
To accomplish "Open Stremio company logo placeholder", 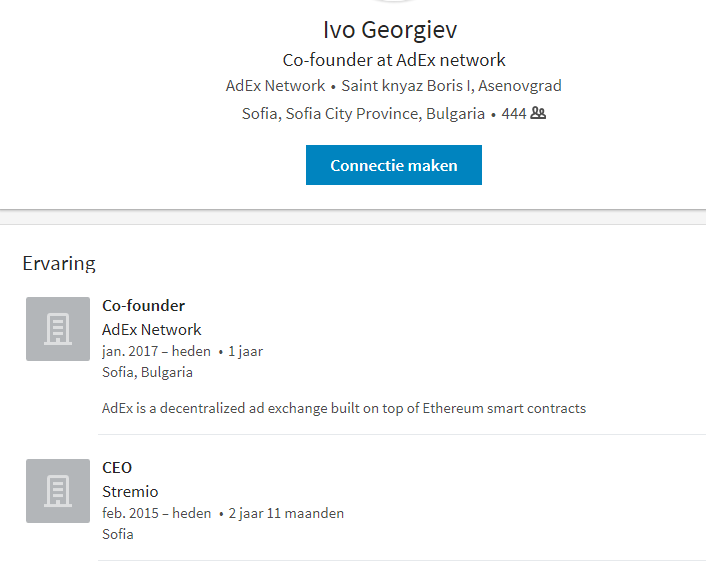I will tap(58, 491).
